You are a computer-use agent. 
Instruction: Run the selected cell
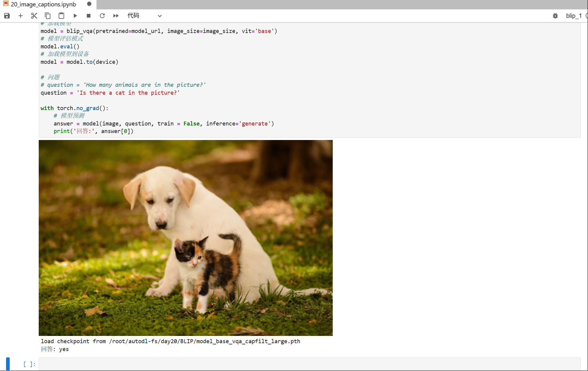75,16
